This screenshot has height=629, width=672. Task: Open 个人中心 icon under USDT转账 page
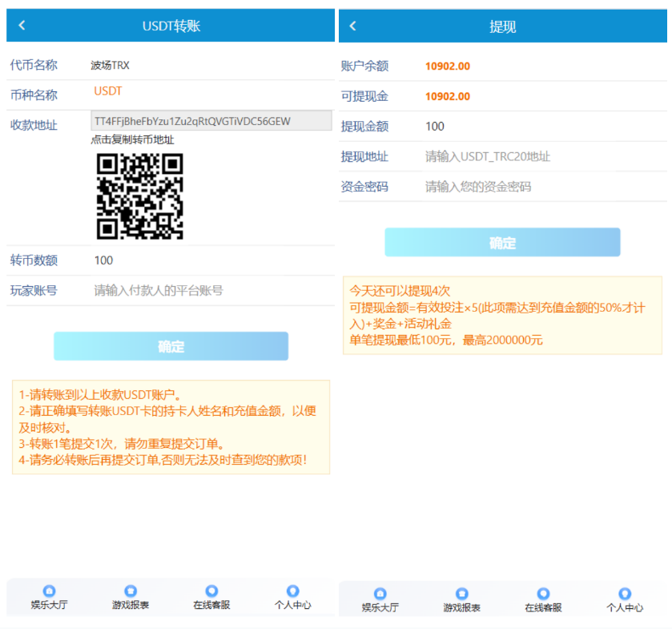pyautogui.click(x=292, y=591)
